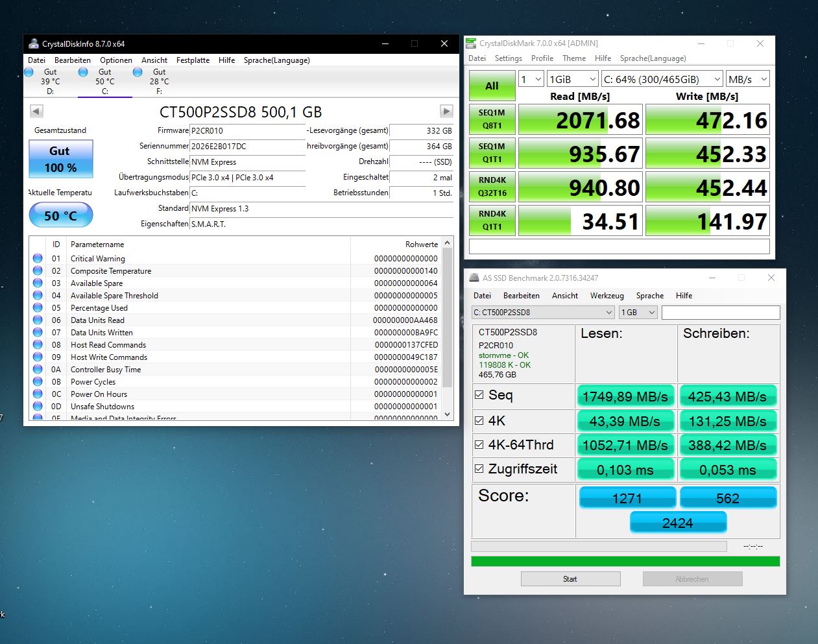Viewport: 818px width, 644px height.
Task: Run all tests with the All button
Action: coord(492,86)
